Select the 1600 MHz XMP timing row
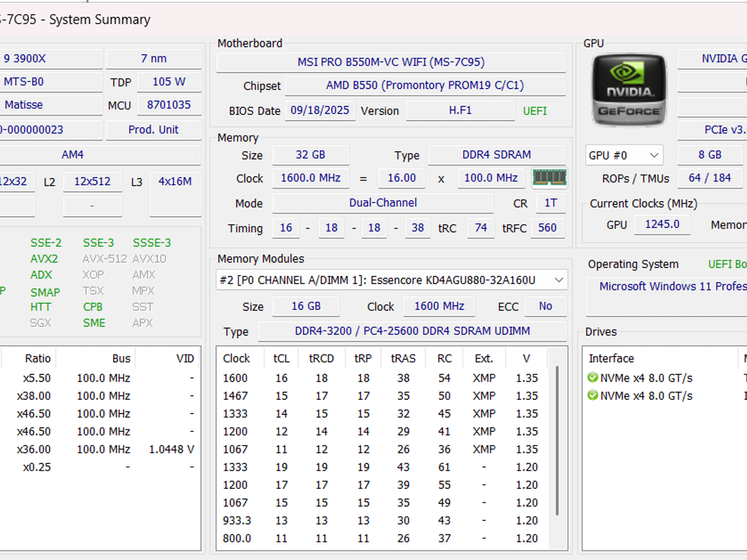Screen dimensions: 747x560 click(x=382, y=378)
